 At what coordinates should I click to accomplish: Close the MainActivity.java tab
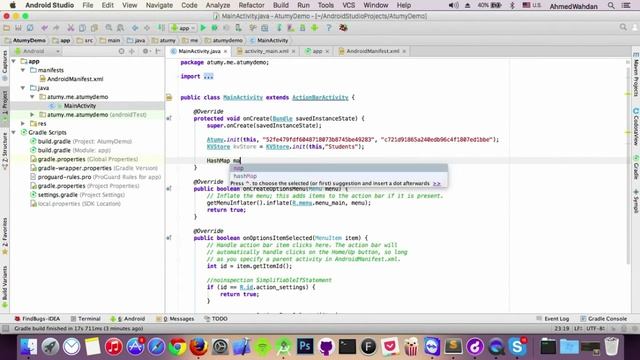click(225, 51)
